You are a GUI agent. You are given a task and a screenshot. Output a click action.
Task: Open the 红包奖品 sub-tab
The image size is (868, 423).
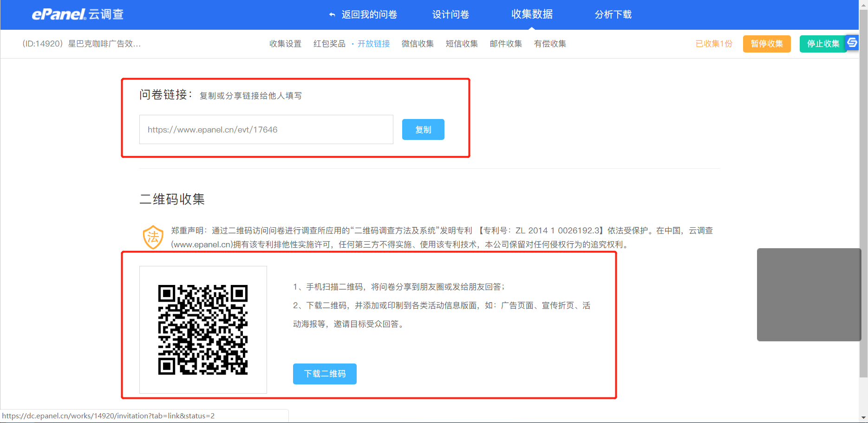pos(329,44)
